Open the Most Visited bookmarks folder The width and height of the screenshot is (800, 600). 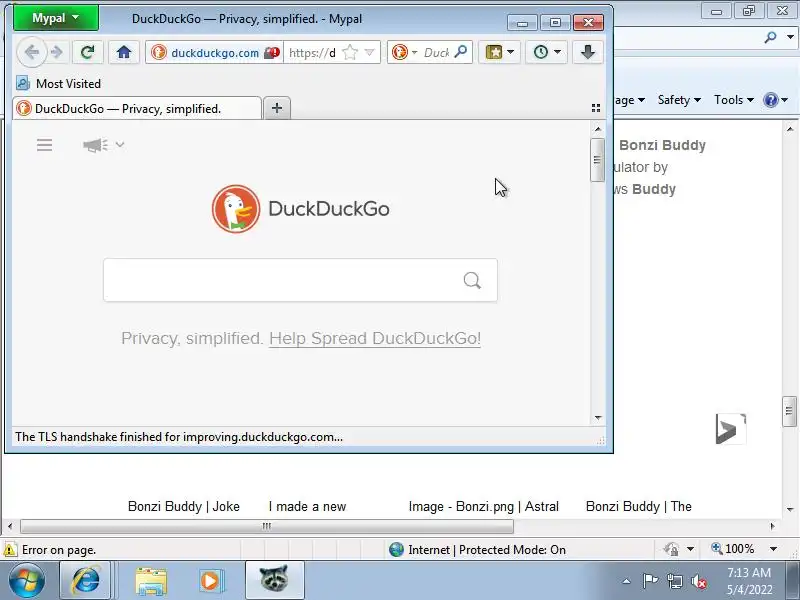coord(58,83)
